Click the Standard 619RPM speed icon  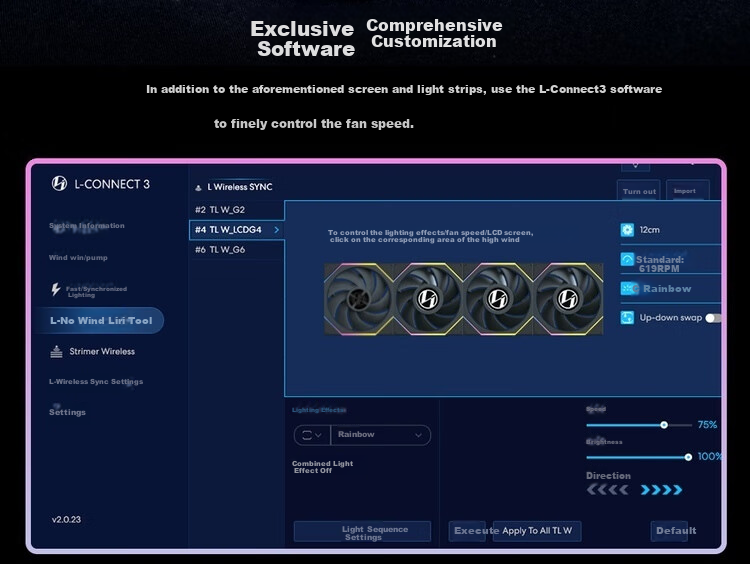(627, 259)
